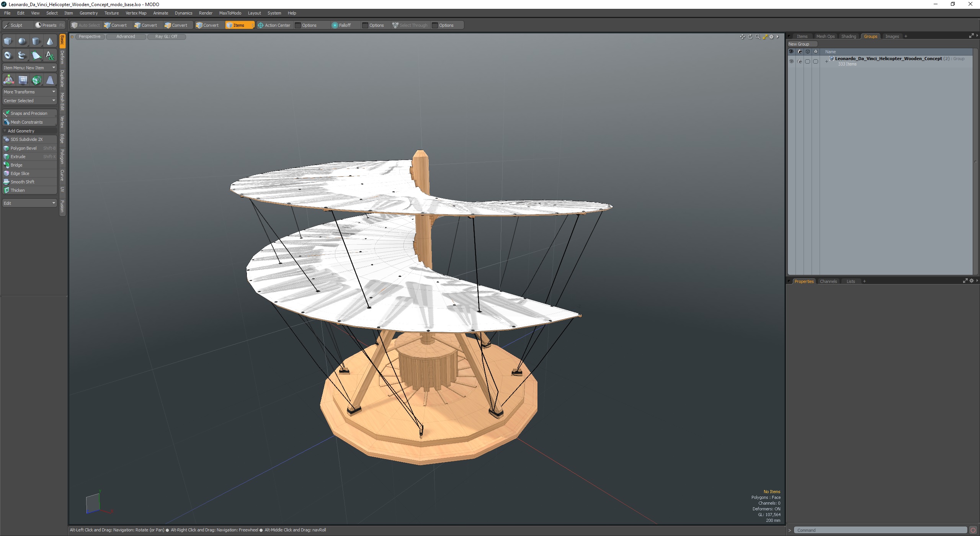980x536 pixels.
Task: Activate the Bridge tool
Action: (x=29, y=165)
